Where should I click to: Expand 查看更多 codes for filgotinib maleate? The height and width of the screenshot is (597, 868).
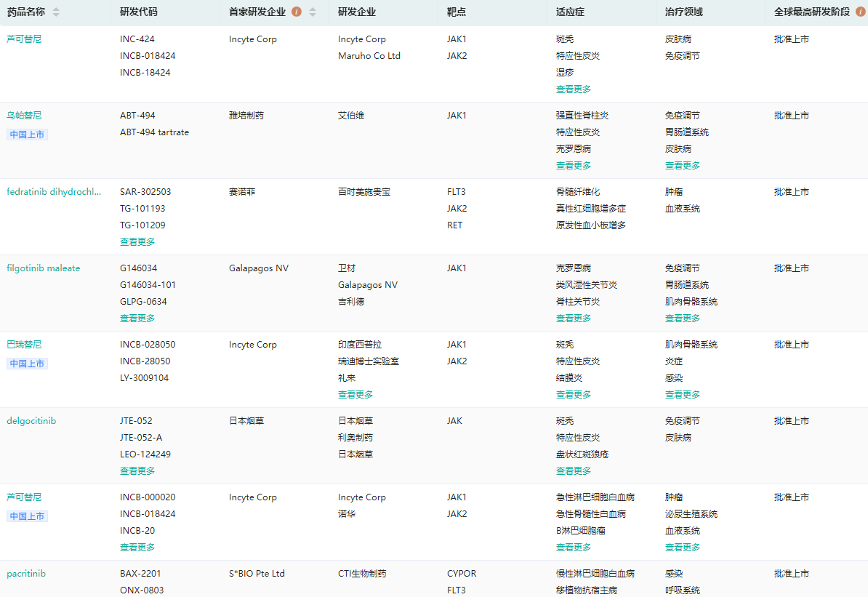pyautogui.click(x=137, y=318)
